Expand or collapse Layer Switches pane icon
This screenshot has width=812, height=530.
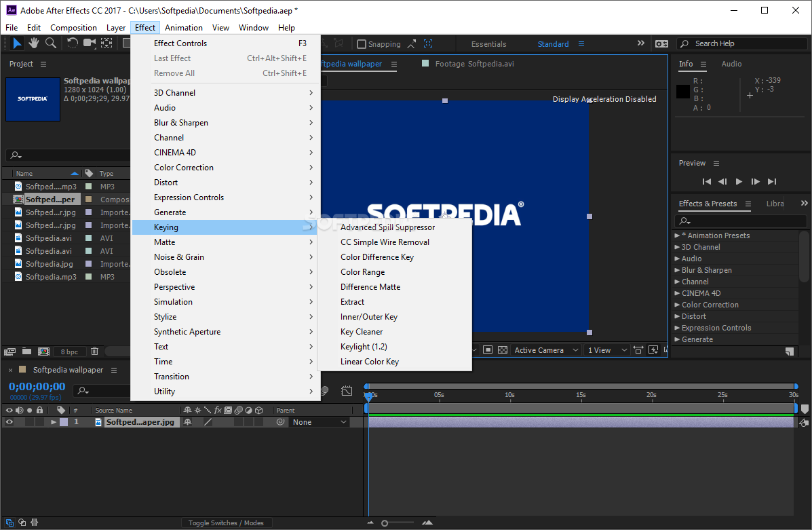[x=9, y=523]
